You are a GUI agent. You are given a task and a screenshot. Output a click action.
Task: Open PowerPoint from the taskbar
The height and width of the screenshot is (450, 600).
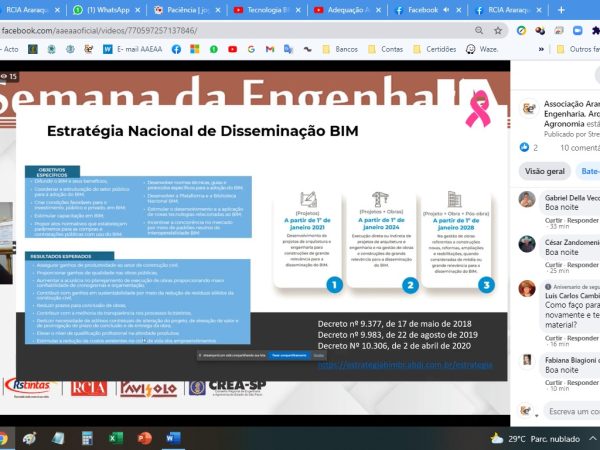pyautogui.click(x=144, y=438)
